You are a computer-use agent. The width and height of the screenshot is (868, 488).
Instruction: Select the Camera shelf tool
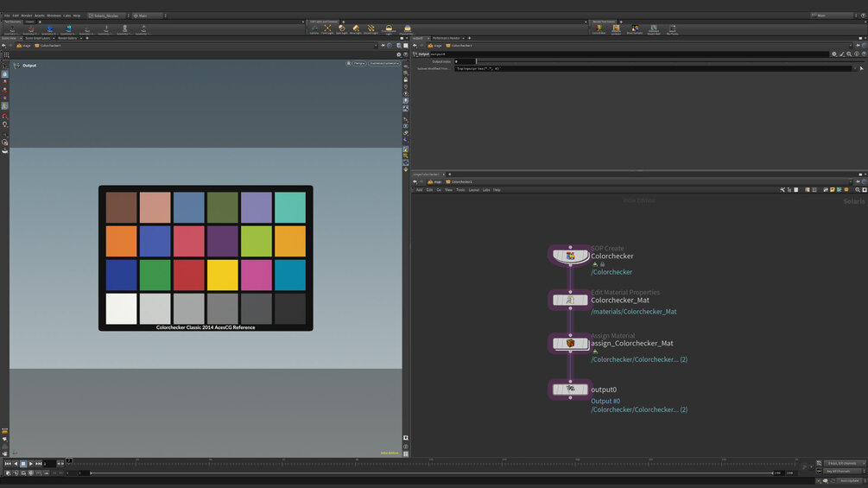314,29
